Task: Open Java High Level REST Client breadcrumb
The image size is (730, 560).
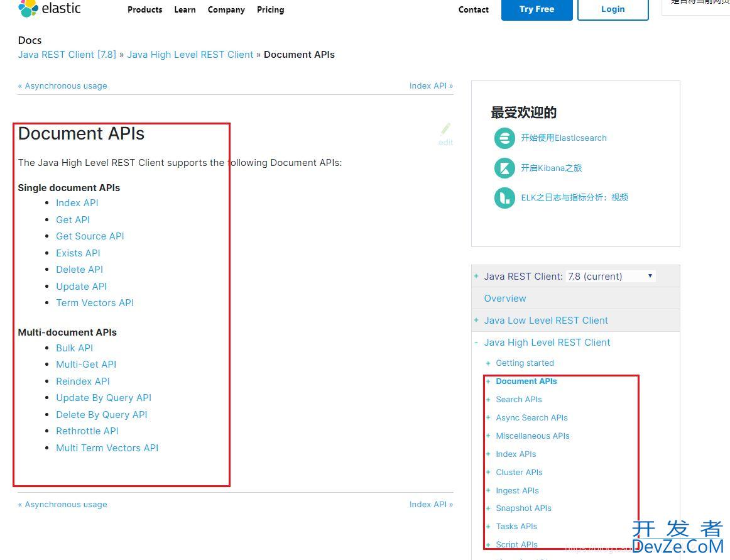Action: point(190,55)
